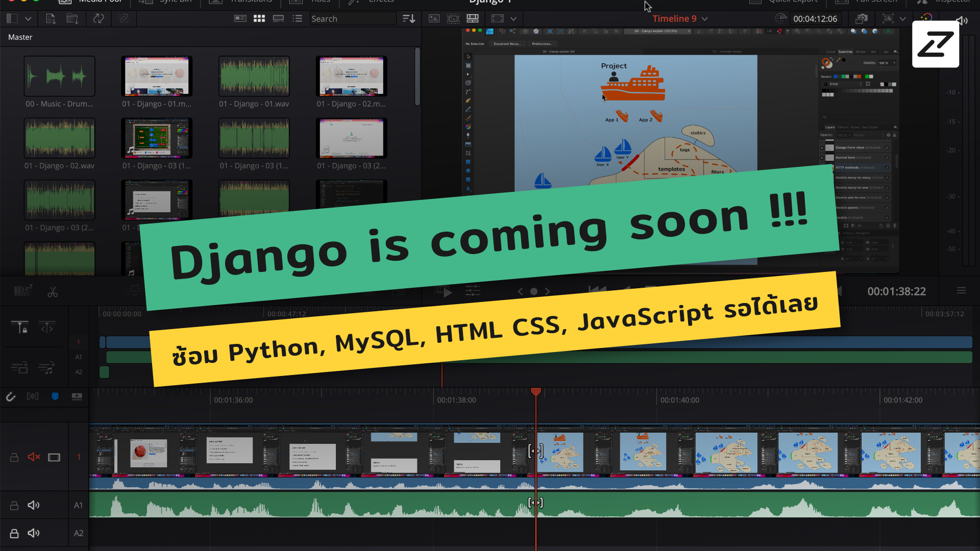Open the Timeline 9 dropdown
The width and height of the screenshot is (980, 551).
pyautogui.click(x=704, y=19)
